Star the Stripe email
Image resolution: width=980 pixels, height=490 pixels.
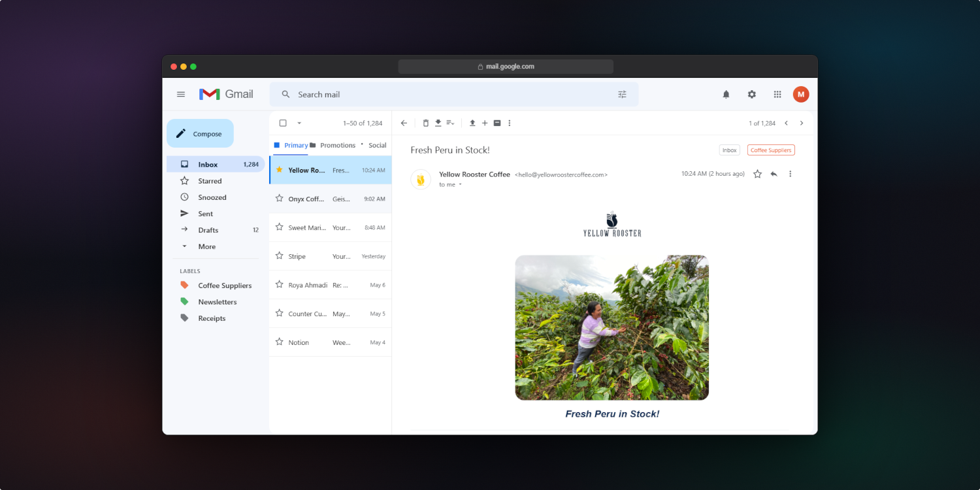pos(279,256)
